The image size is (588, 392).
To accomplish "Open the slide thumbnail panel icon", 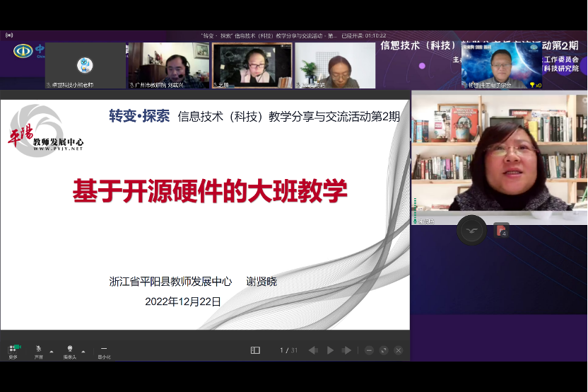I will 255,350.
